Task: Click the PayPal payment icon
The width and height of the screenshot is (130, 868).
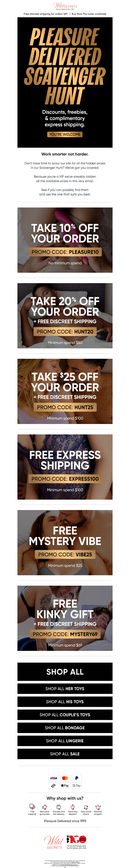Action: tap(77, 778)
